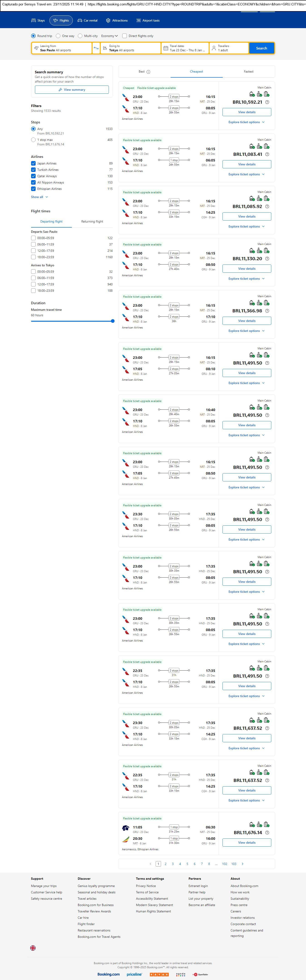306x980 pixels.
Task: Open the Economy cabin class dropdown
Action: pyautogui.click(x=109, y=36)
